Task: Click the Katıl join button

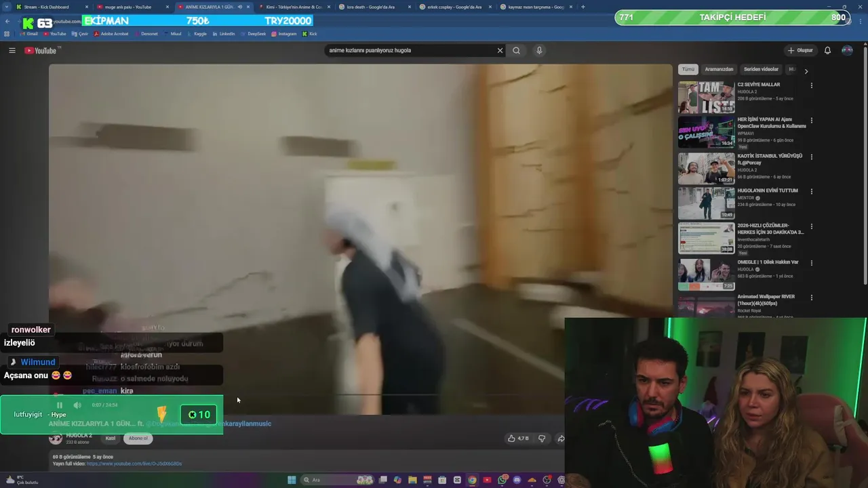Action: click(x=111, y=439)
